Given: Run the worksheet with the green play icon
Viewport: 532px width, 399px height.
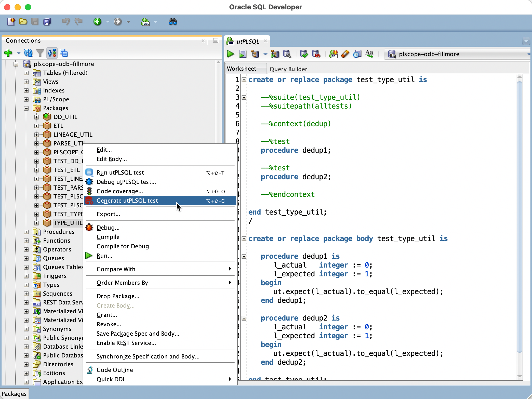Looking at the screenshot, I should tap(230, 54).
